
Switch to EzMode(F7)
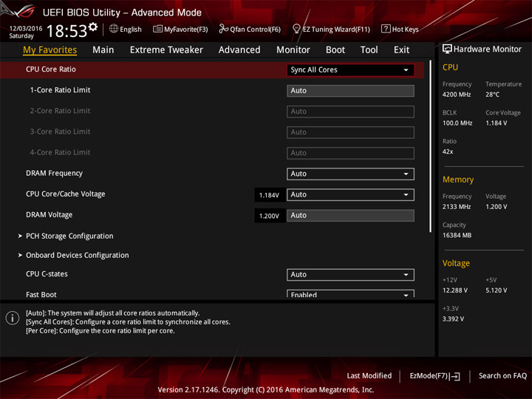click(x=435, y=376)
